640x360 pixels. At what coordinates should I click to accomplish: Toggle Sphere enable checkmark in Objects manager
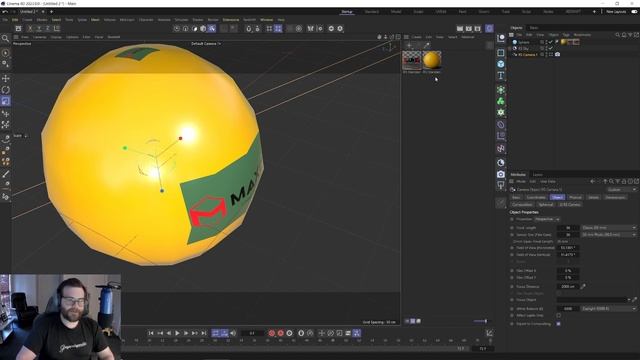tap(551, 42)
